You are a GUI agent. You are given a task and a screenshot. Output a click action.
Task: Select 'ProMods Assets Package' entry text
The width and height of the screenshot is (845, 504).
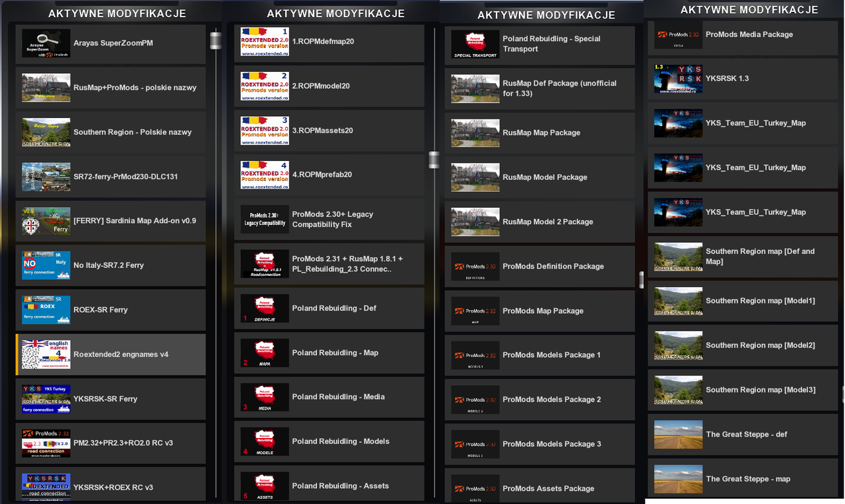(548, 489)
